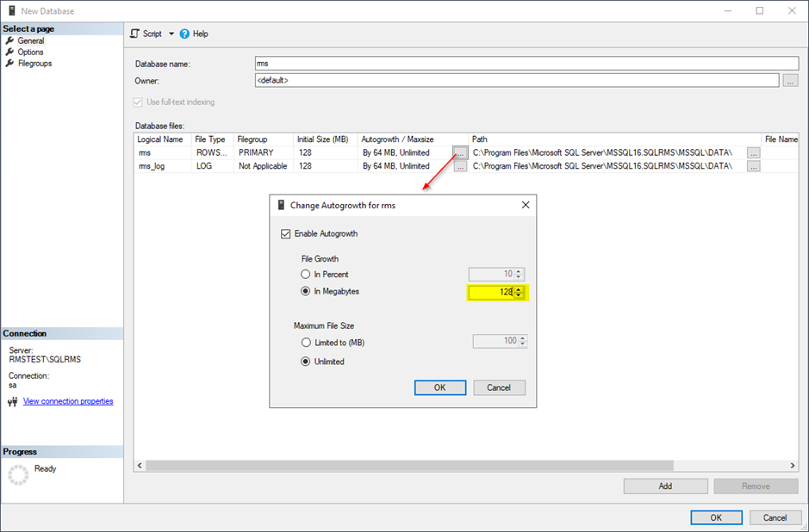Click the Script toolbar icon
Screen dimensions: 809x532
134,34
